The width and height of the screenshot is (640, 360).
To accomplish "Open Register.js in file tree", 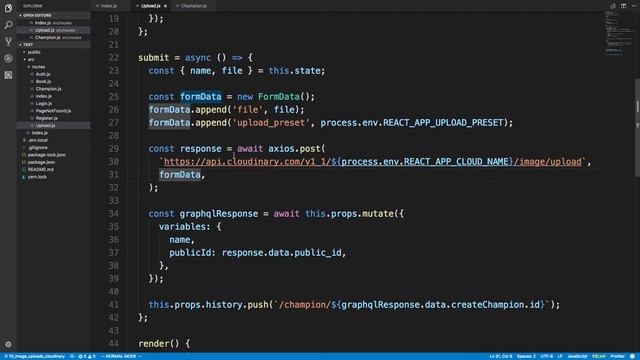I will 47,118.
